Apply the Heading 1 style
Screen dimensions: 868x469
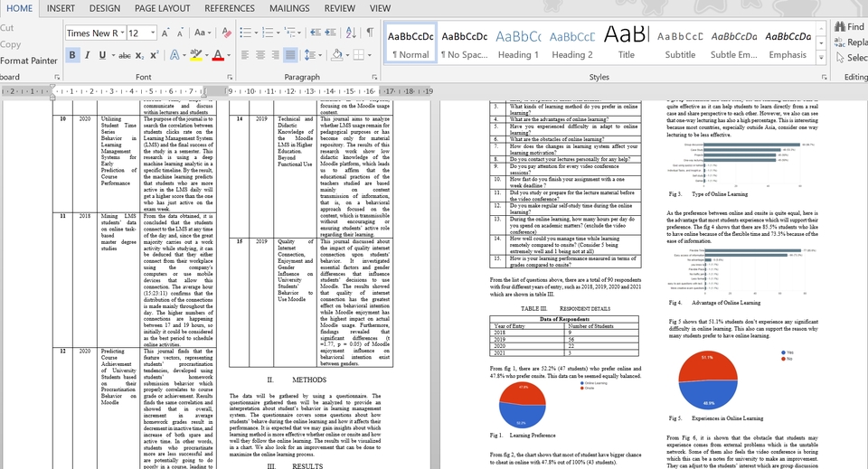click(518, 43)
